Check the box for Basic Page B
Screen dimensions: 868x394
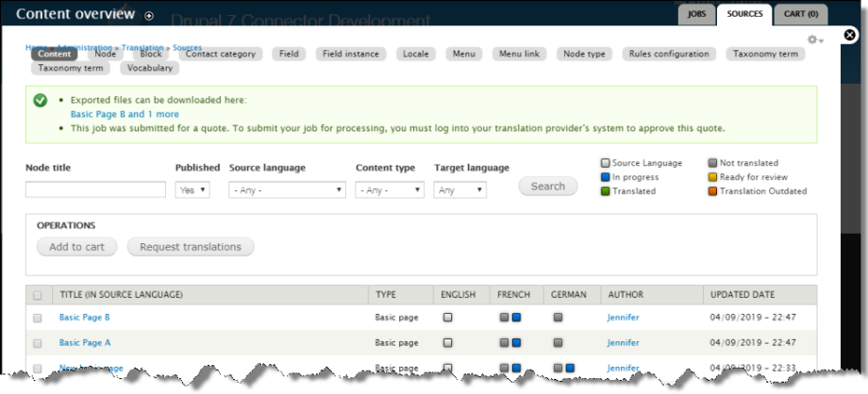38,319
